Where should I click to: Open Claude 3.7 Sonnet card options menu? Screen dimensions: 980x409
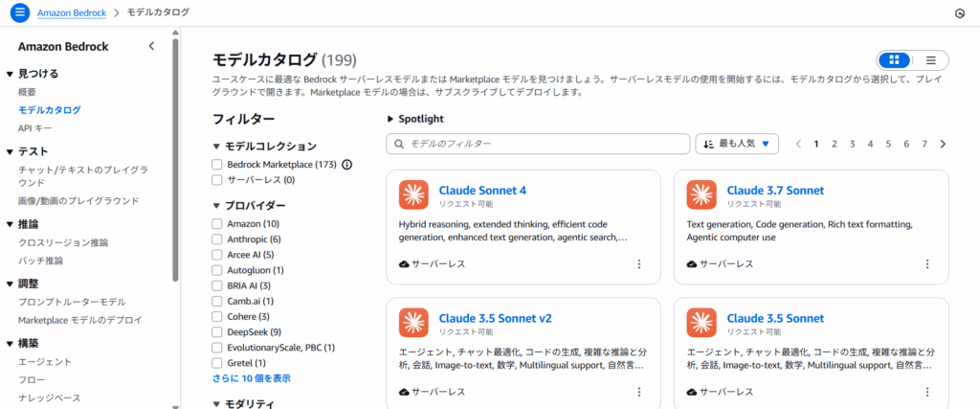coord(926,263)
